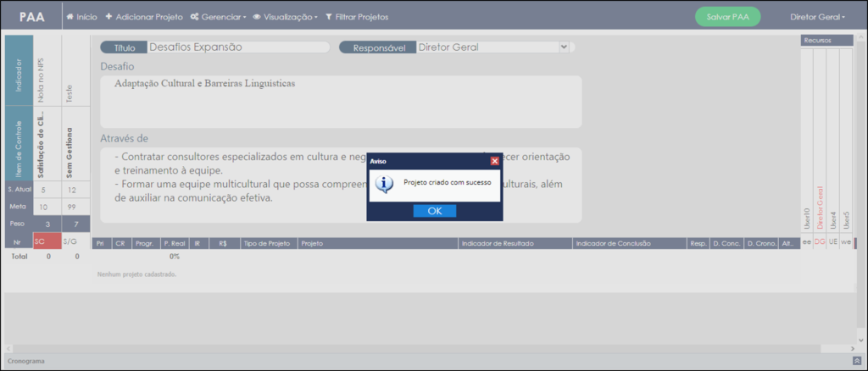Open the Visualização menu
Screen dimensions: 868x371
tap(285, 17)
